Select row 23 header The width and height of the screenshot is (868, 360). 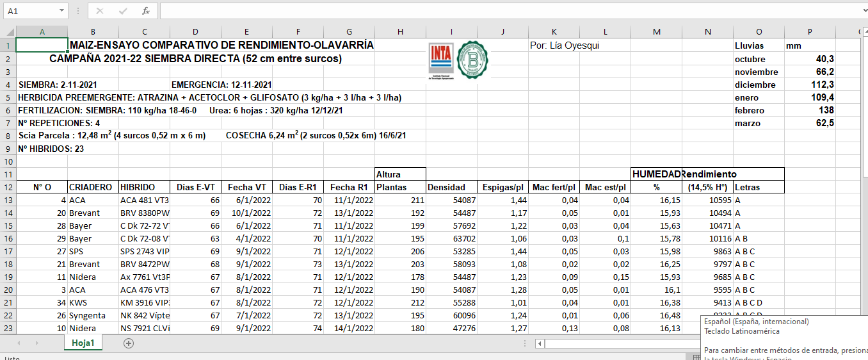click(x=8, y=328)
